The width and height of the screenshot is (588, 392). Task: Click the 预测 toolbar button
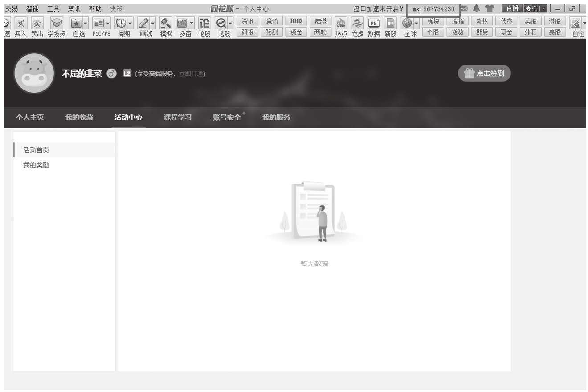click(272, 32)
